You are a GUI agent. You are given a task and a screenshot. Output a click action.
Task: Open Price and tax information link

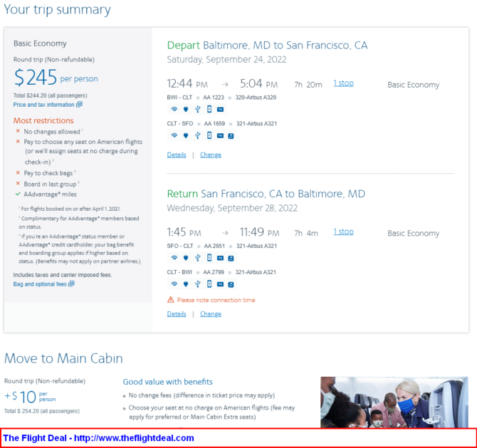48,105
